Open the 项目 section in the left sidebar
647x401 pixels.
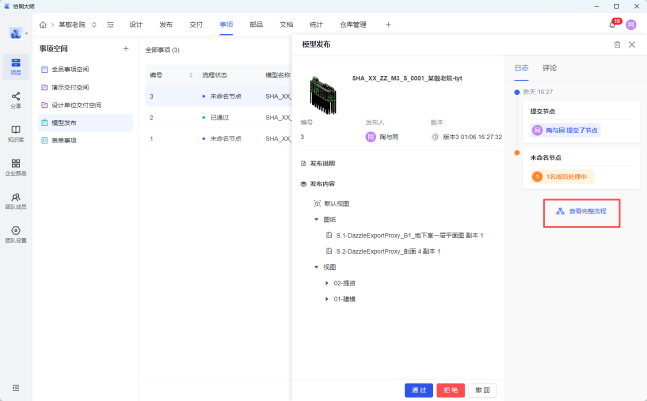[16, 65]
